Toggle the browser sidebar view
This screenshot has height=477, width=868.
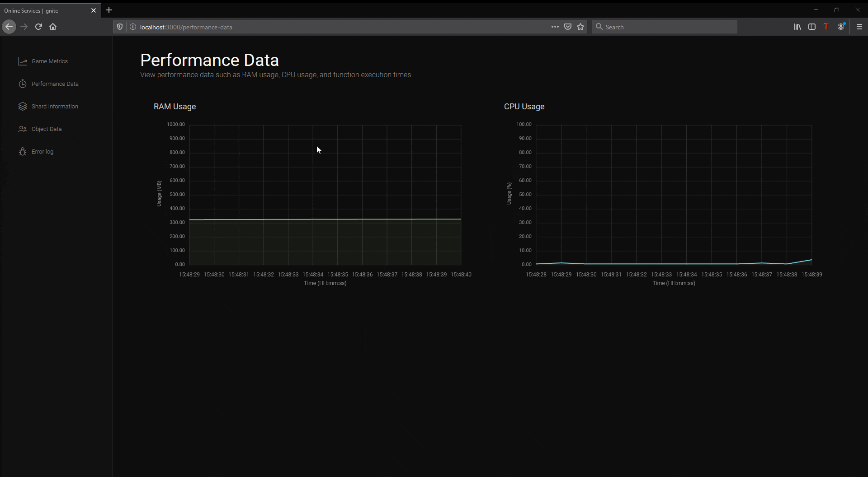[x=812, y=27]
